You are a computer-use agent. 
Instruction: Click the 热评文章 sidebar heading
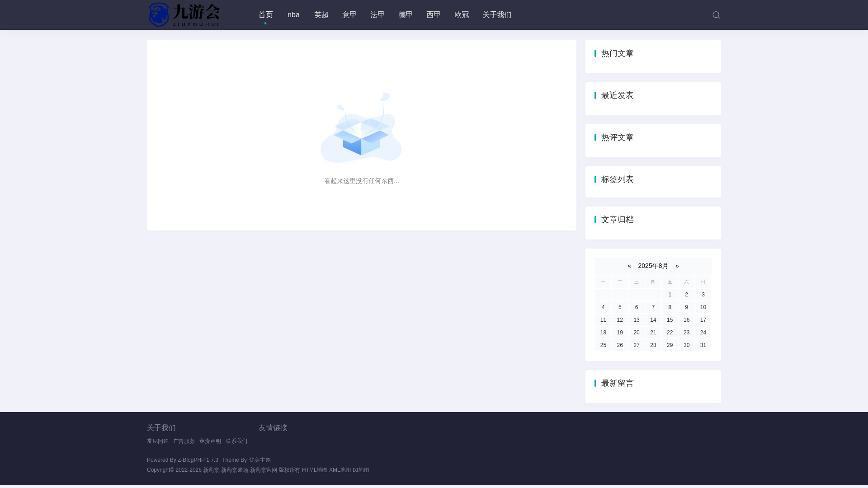[x=618, y=137]
